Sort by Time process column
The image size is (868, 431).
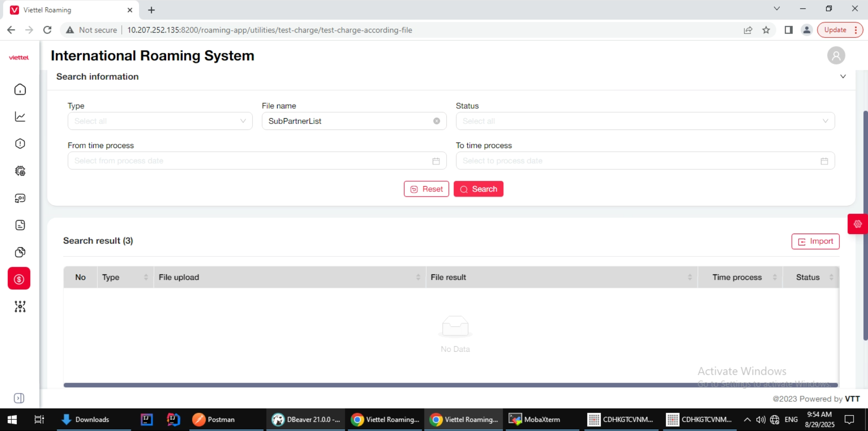tap(774, 278)
